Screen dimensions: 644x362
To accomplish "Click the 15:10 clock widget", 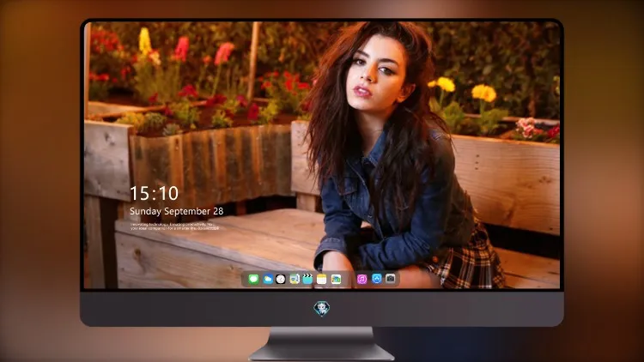I will [154, 193].
